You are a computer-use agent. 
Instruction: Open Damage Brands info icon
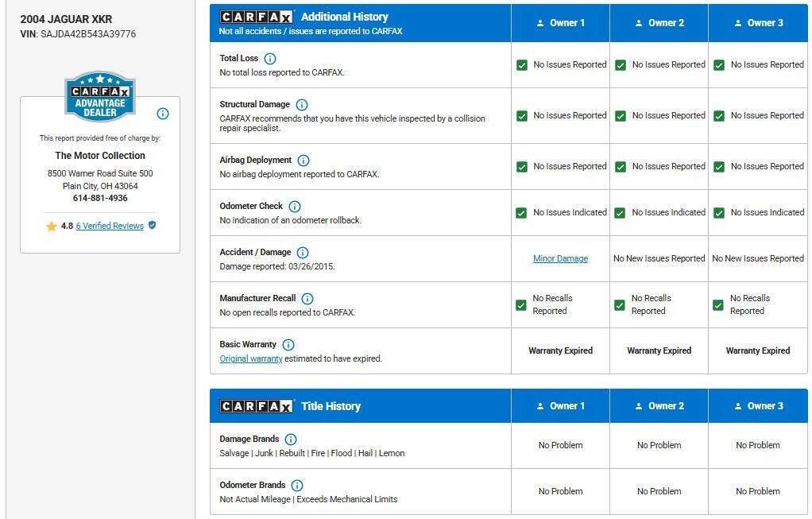click(x=291, y=440)
